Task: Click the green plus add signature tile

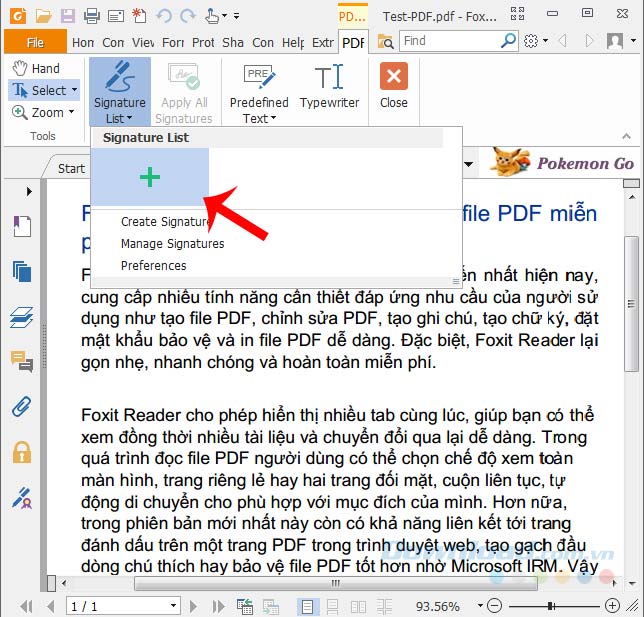Action: (x=150, y=177)
